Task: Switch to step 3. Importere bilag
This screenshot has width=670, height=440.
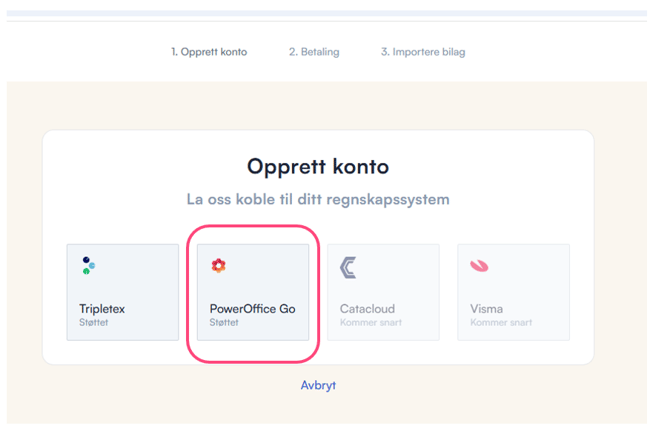Action: coord(423,52)
